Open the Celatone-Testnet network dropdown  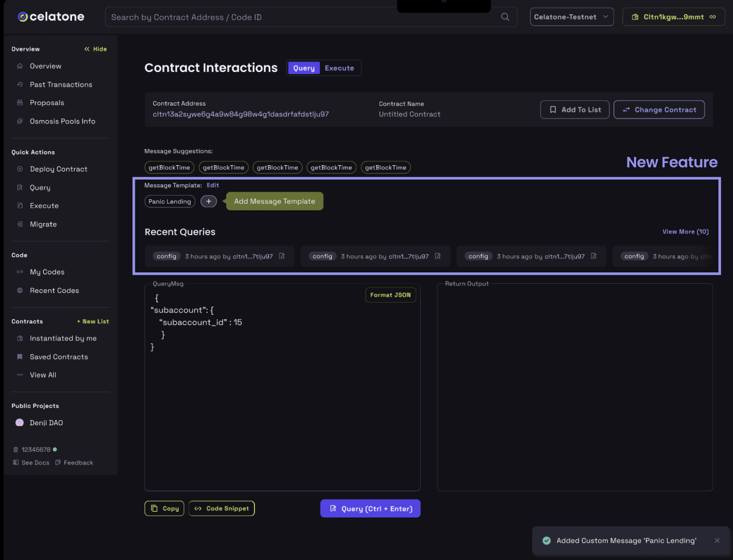572,17
